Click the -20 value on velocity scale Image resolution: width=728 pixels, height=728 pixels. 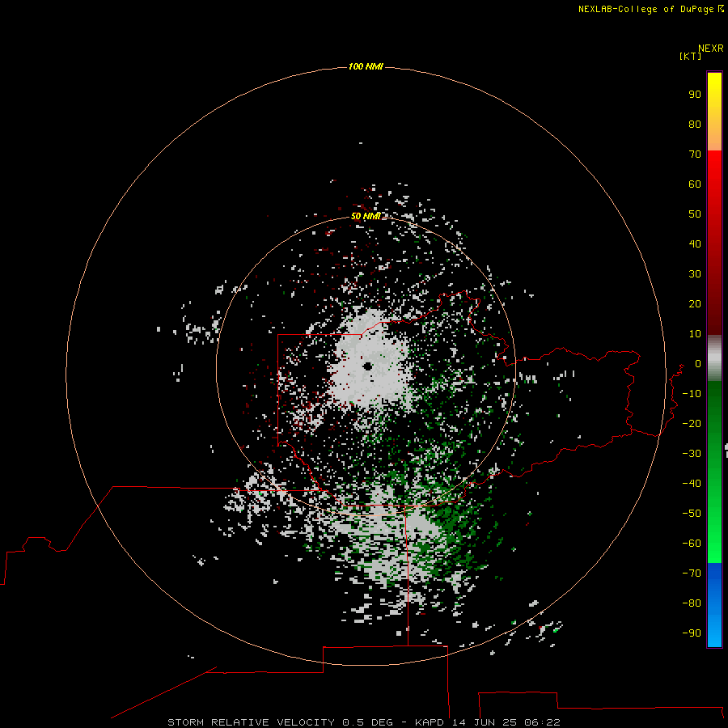(x=692, y=424)
